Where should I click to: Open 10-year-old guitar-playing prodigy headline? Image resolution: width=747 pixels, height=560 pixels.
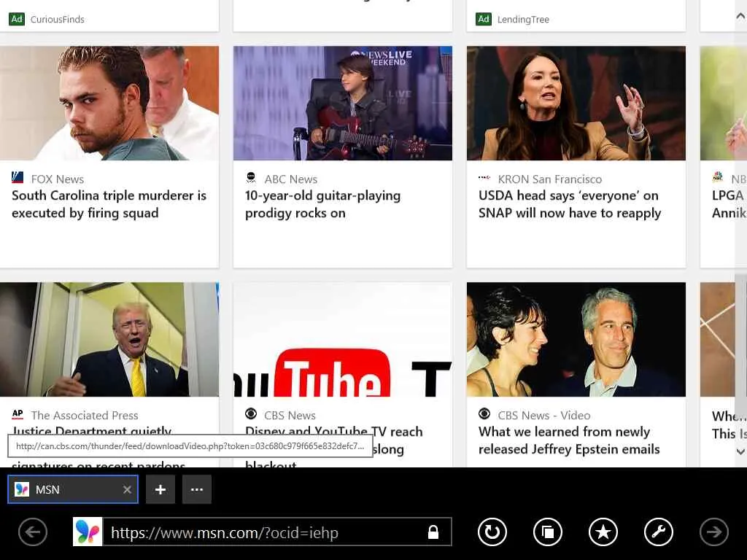pyautogui.click(x=323, y=204)
